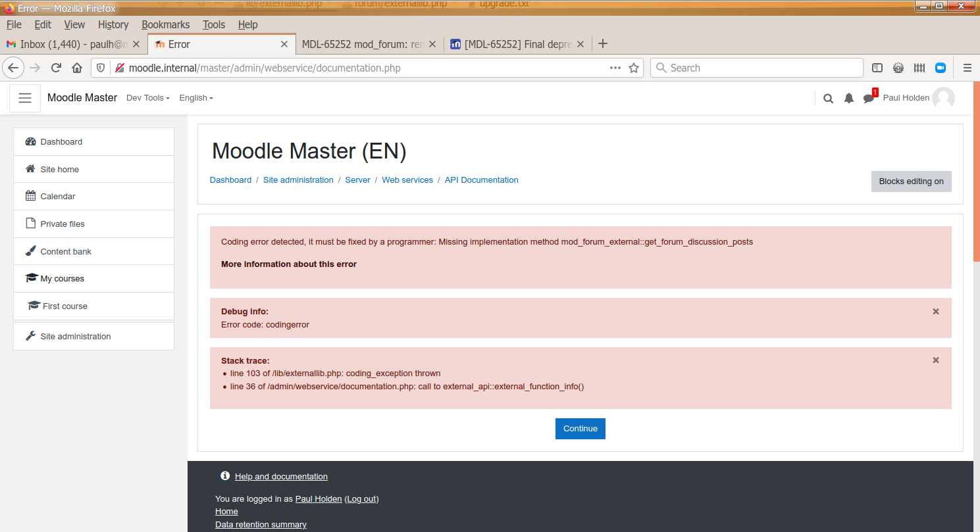Toggle the Moodle side navigation drawer

25,98
